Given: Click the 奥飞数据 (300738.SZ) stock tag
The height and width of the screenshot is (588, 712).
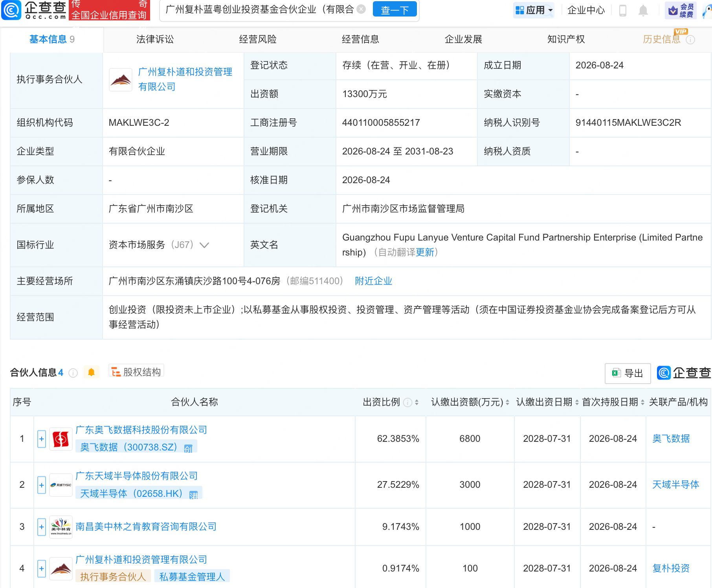Looking at the screenshot, I should point(136,447).
